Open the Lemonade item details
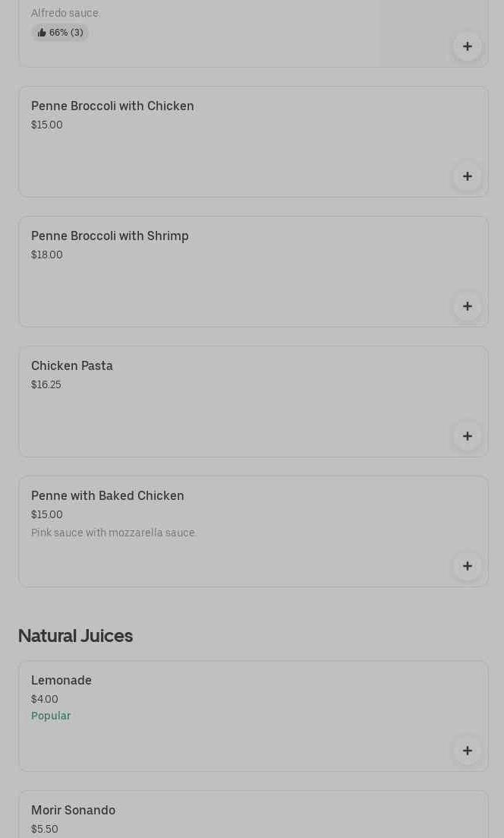Image resolution: width=504 pixels, height=838 pixels. (x=61, y=681)
